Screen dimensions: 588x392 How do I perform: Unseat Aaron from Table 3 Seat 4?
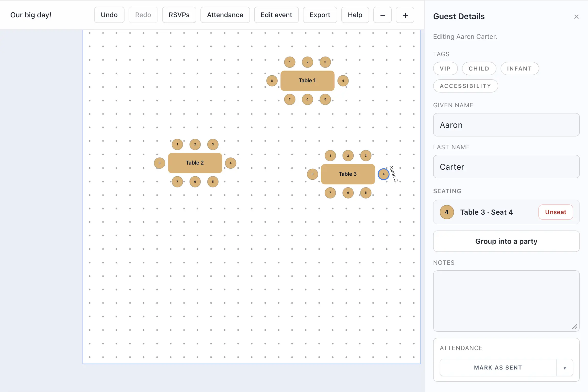coord(555,212)
